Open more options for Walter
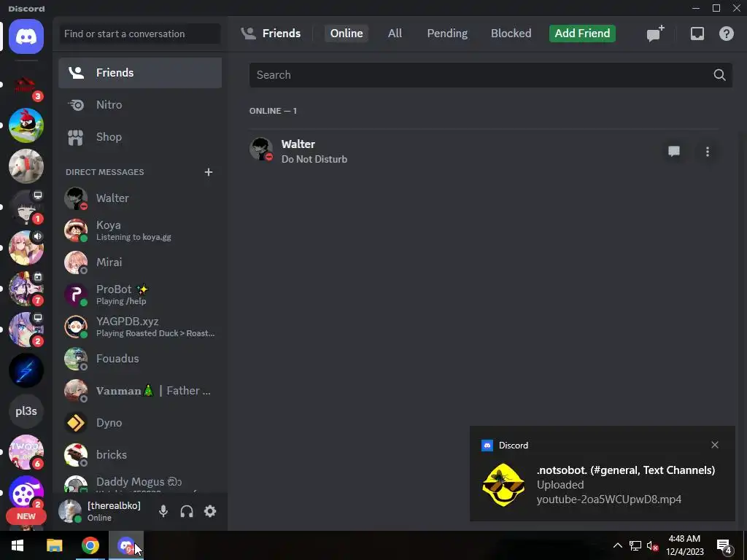Viewport: 747px width, 560px height. pos(708,152)
